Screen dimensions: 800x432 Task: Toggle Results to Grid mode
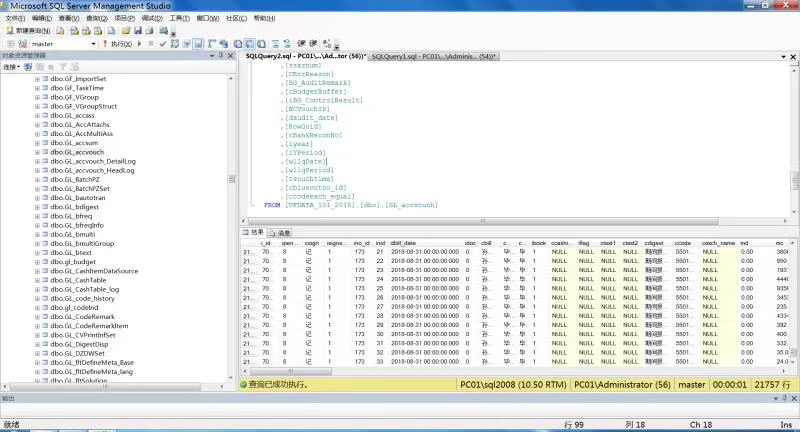click(249, 44)
